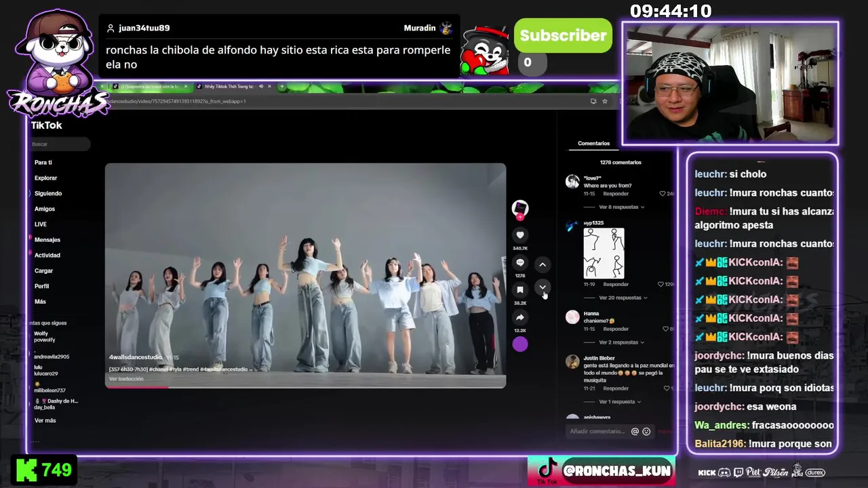Like the "Where are you from?" comment

pyautogui.click(x=663, y=194)
